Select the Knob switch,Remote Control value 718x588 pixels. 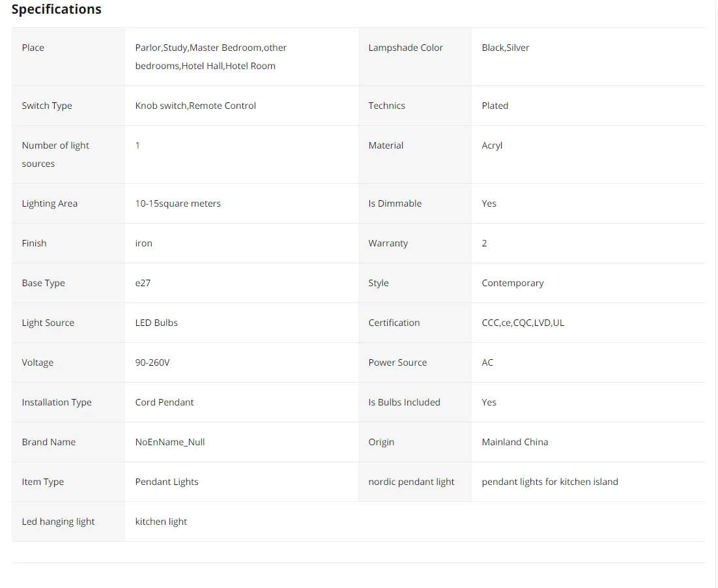tap(195, 106)
